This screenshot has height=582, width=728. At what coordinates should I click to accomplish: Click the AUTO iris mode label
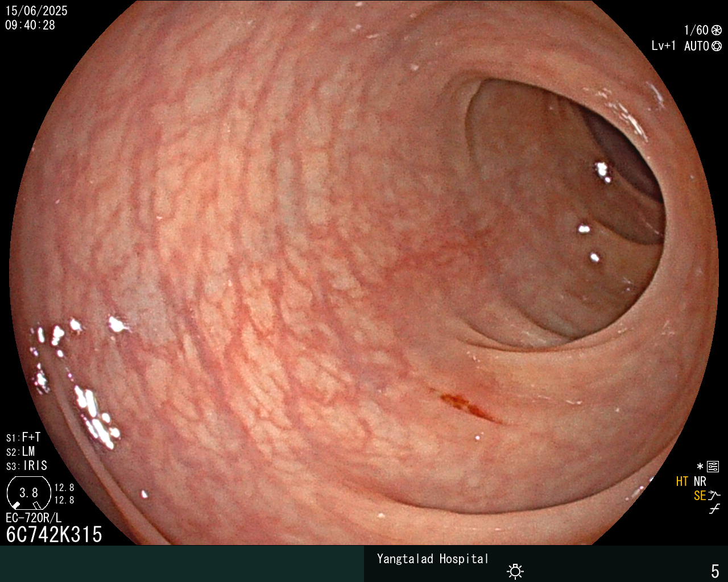[697, 46]
